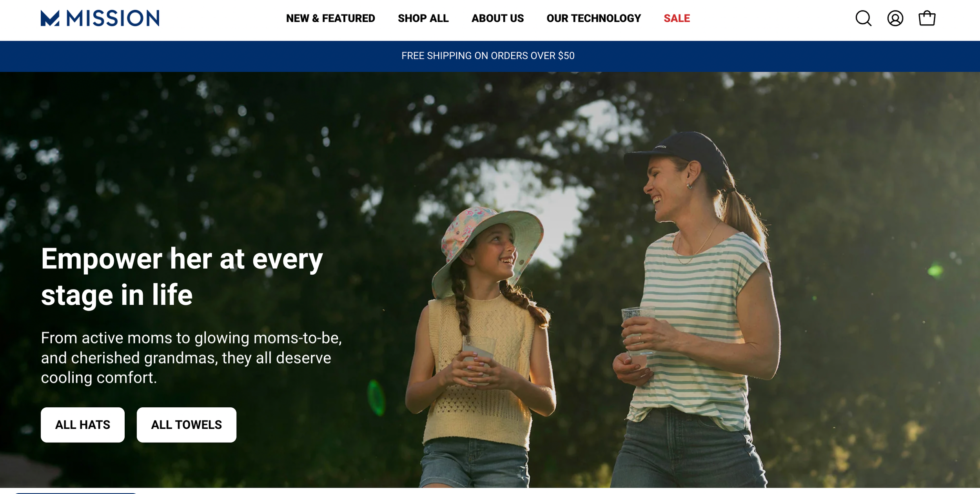Click the girl's floral bucket hat
The image size is (980, 494).
tap(488, 247)
